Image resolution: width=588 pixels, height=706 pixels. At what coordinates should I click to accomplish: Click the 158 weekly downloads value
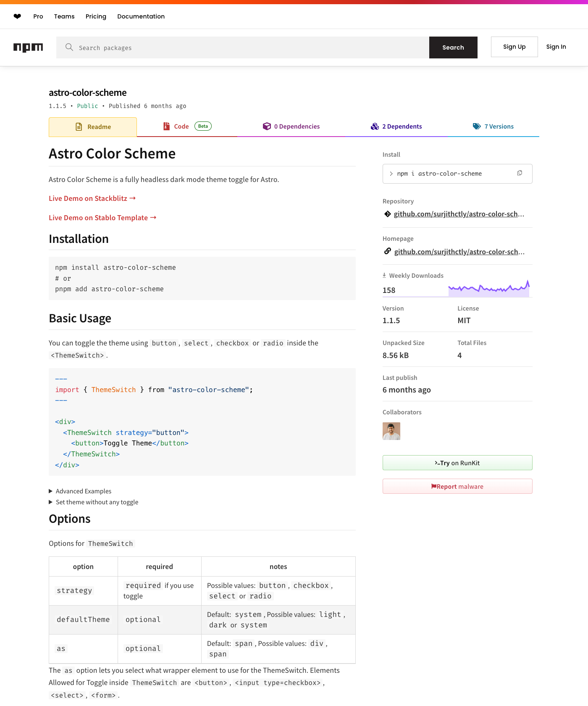(389, 290)
